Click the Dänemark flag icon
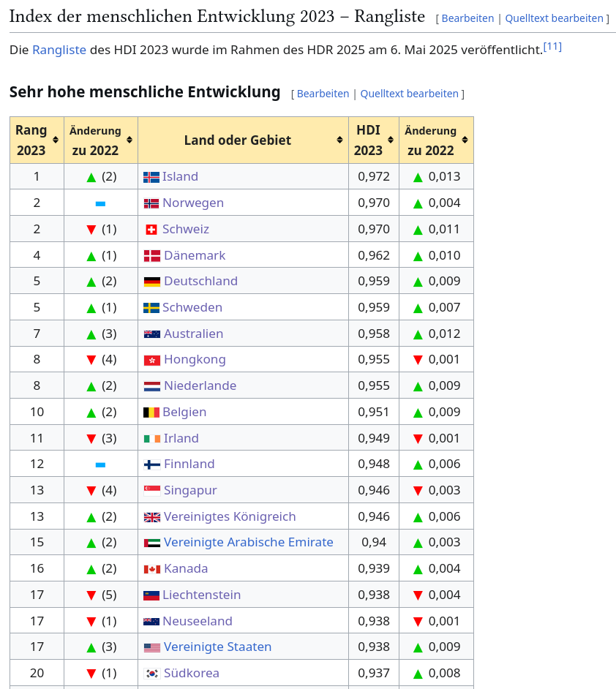 point(152,256)
